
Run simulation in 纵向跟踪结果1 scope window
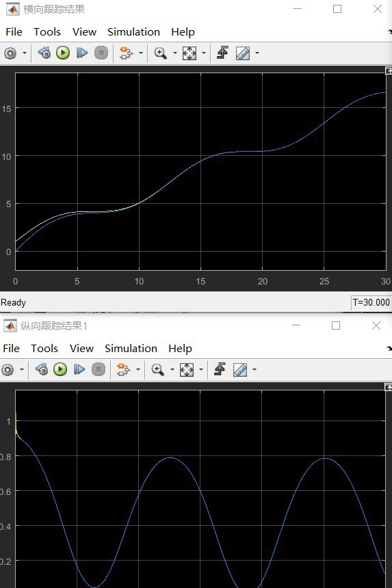[60, 369]
